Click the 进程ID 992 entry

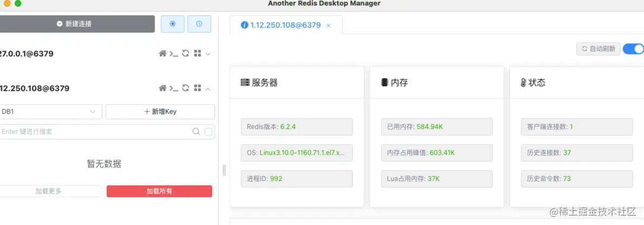[297, 178]
